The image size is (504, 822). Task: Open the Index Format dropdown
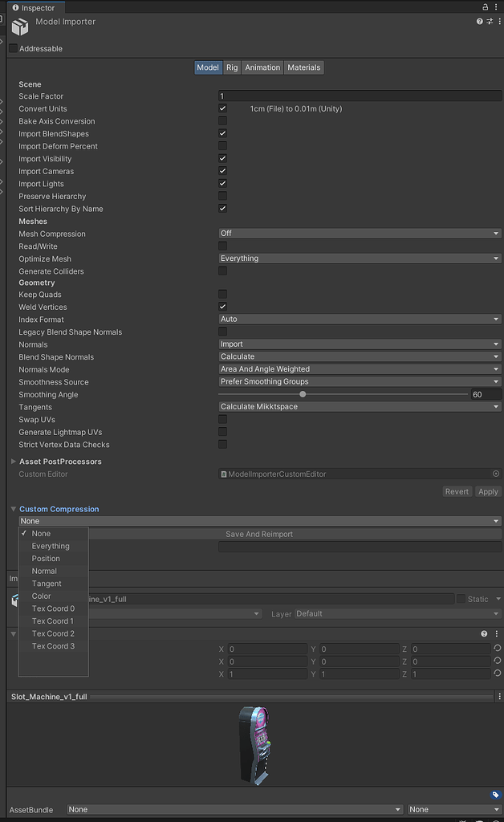(x=357, y=319)
